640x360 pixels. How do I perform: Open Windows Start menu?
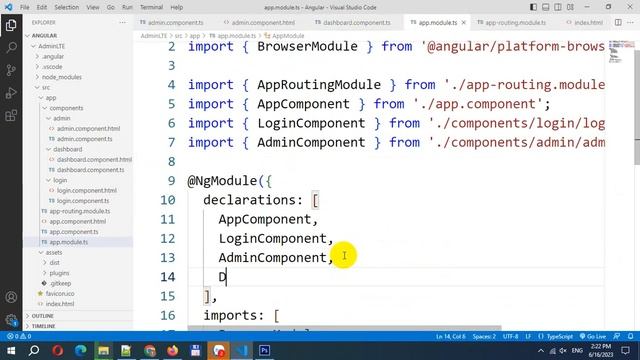(x=11, y=351)
